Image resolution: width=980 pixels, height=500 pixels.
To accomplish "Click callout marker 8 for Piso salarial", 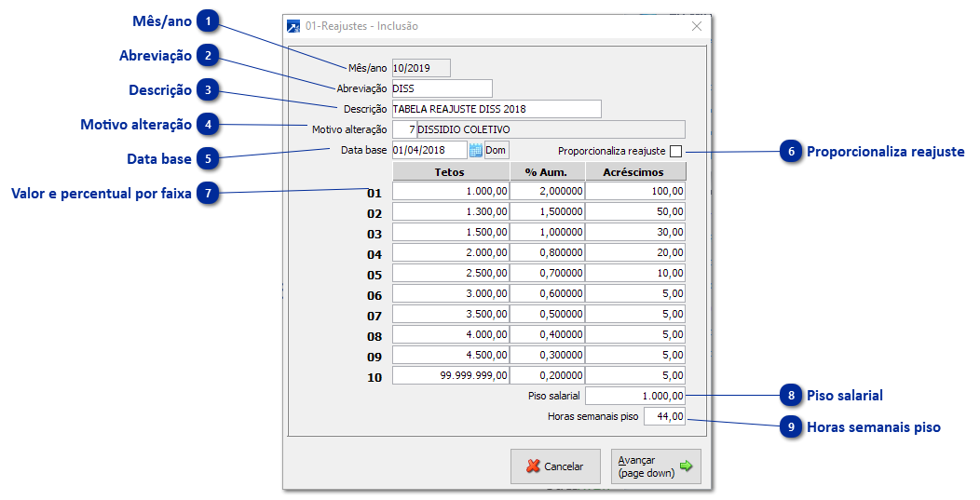I will point(791,396).
